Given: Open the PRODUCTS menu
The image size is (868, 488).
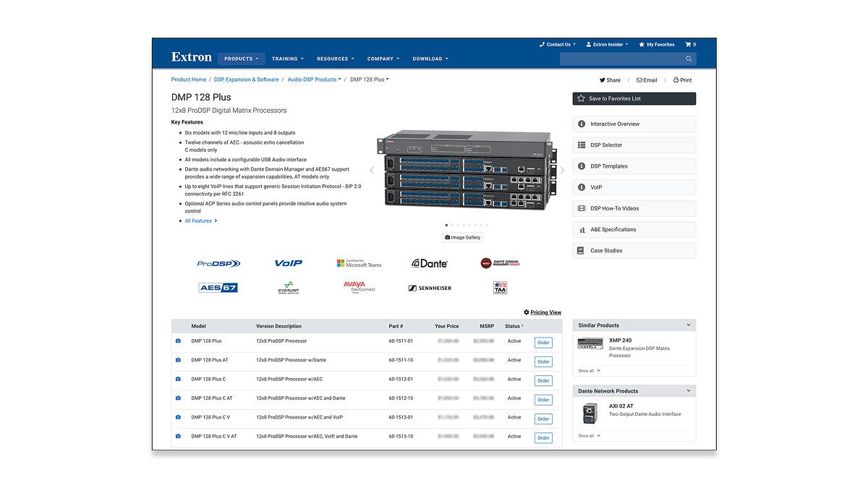Looking at the screenshot, I should point(241,59).
